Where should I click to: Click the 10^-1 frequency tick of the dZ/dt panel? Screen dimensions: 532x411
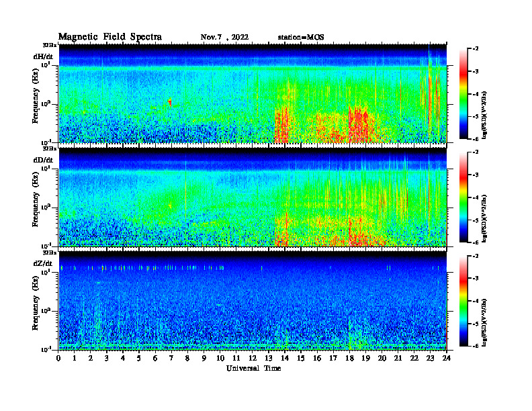(x=46, y=350)
